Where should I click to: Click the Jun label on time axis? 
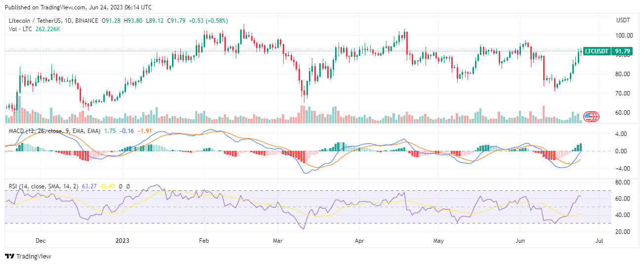tap(520, 241)
